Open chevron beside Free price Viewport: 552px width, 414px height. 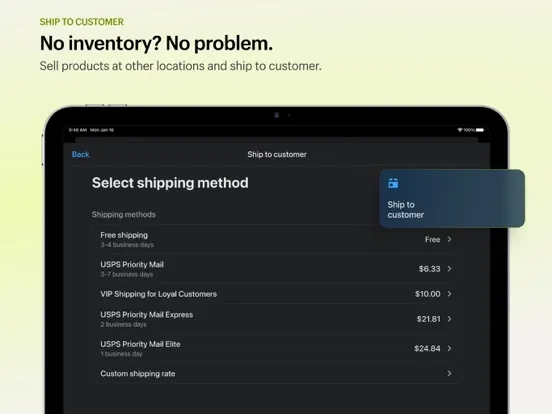pos(449,239)
